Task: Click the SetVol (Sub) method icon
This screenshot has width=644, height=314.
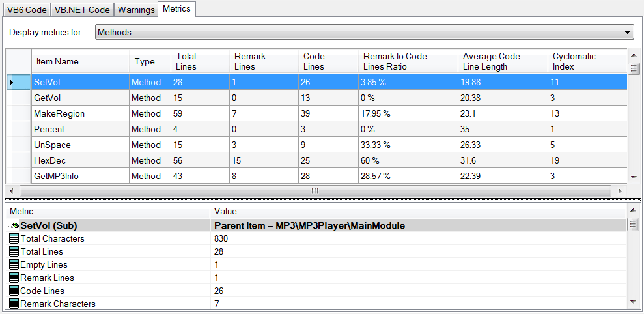Action: [x=14, y=225]
